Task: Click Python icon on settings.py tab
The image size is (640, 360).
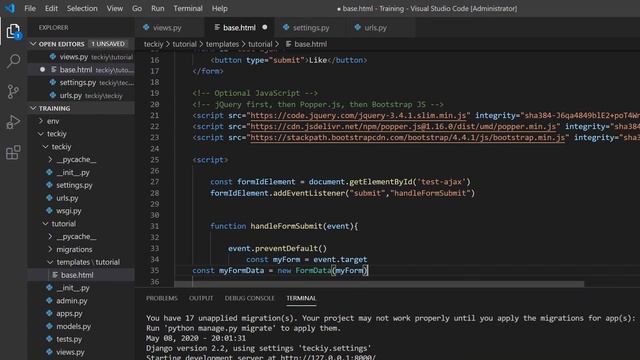Action: tap(286, 27)
